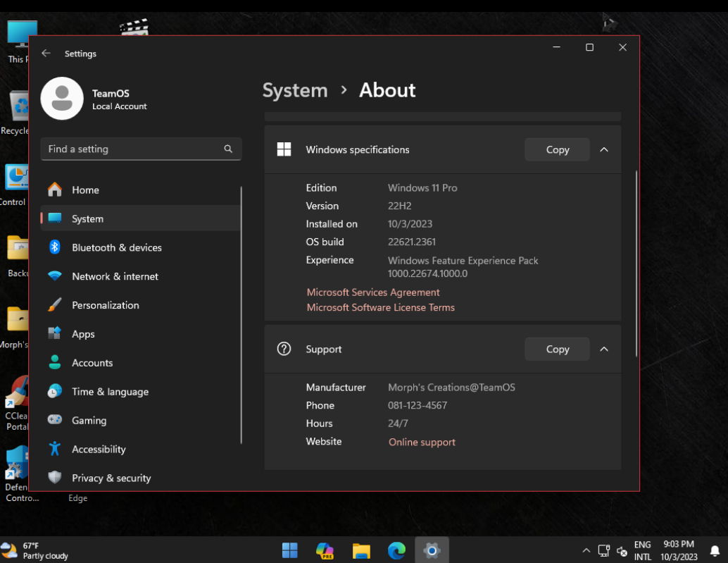Open the weather widget showing 67°F
This screenshot has width=728, height=563.
[34, 550]
